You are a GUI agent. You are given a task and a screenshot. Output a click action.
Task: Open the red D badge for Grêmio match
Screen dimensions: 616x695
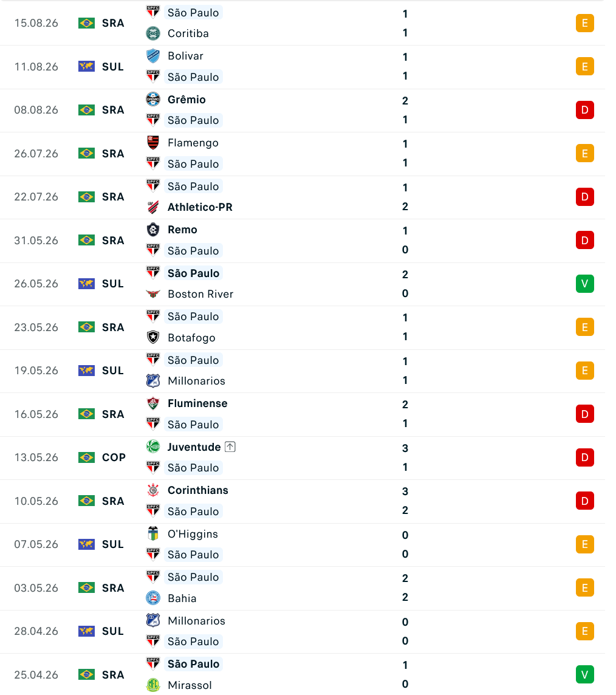pos(584,110)
